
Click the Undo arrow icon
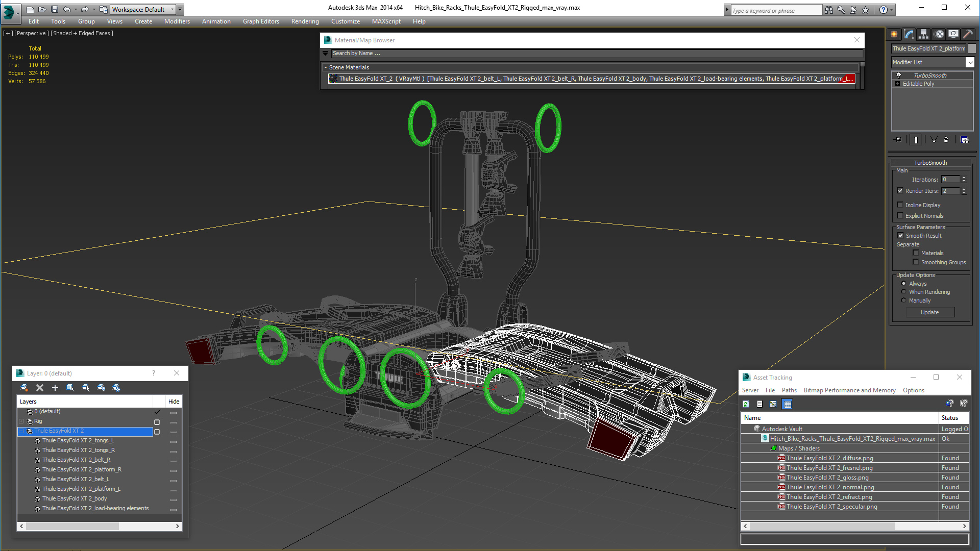pyautogui.click(x=66, y=9)
